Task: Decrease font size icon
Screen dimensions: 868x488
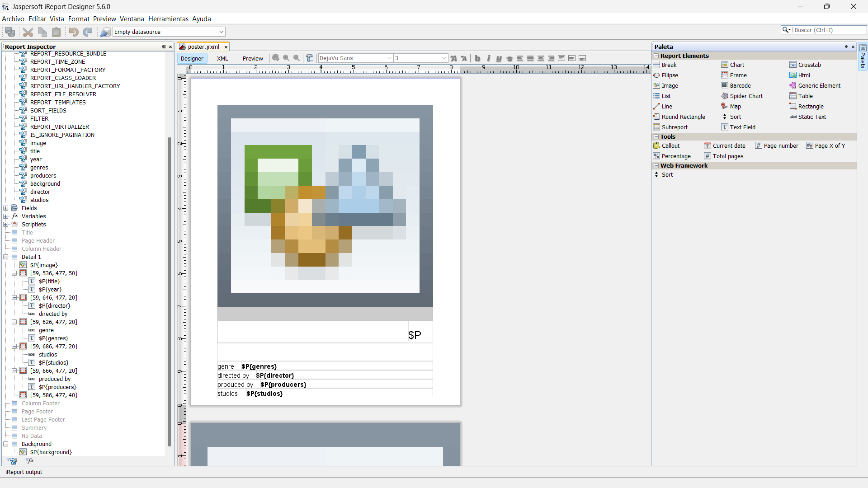Action: 464,58
